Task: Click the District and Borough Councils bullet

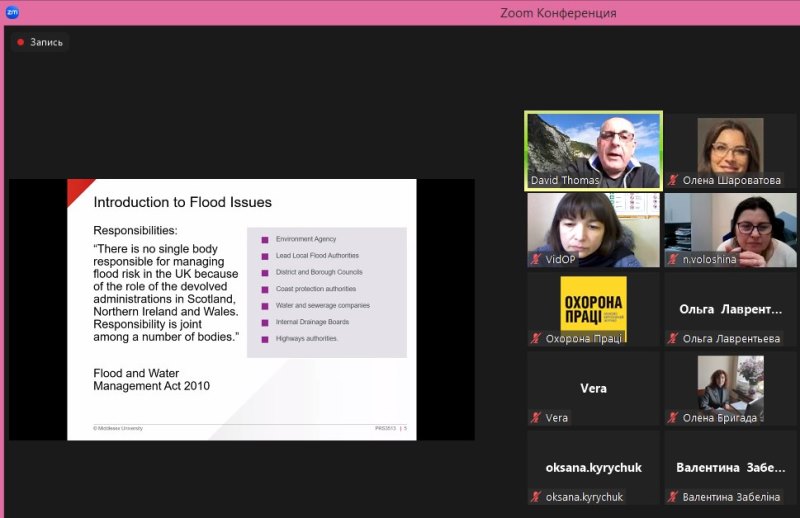Action: pos(312,272)
